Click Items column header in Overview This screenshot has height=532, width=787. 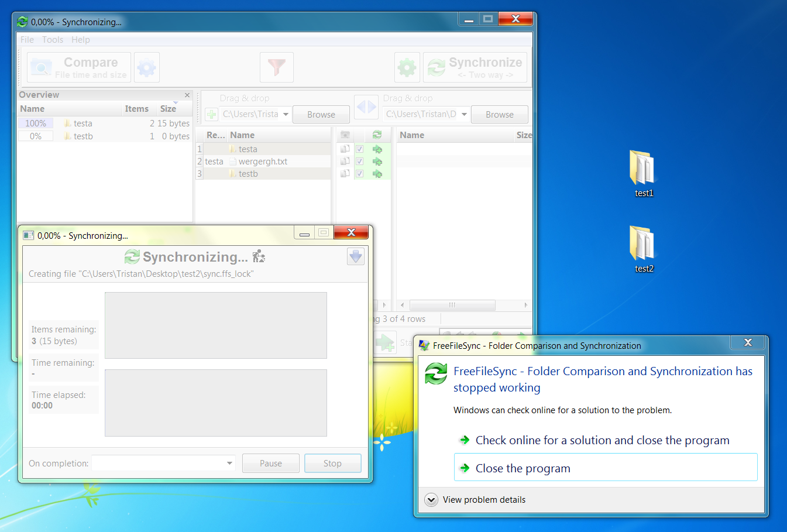[136, 109]
